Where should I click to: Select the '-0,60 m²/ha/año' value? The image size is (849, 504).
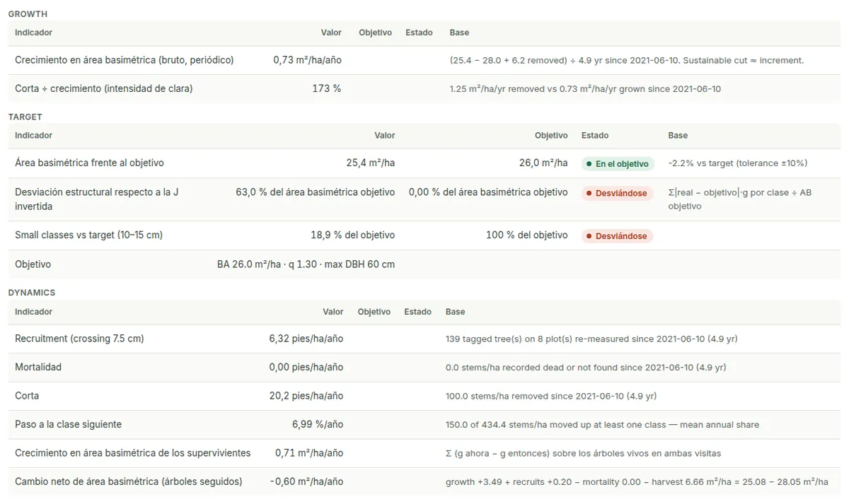(306, 481)
